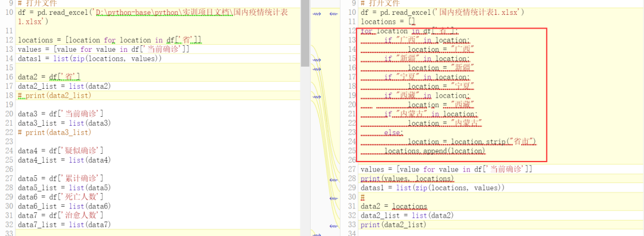The height and width of the screenshot is (236, 644).
Task: Click right line 19 if "西藏" in location
Action: pos(427,95)
